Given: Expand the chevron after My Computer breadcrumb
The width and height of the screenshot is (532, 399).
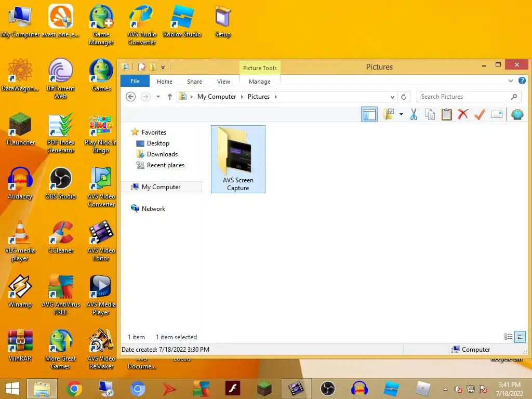Looking at the screenshot, I should (242, 97).
